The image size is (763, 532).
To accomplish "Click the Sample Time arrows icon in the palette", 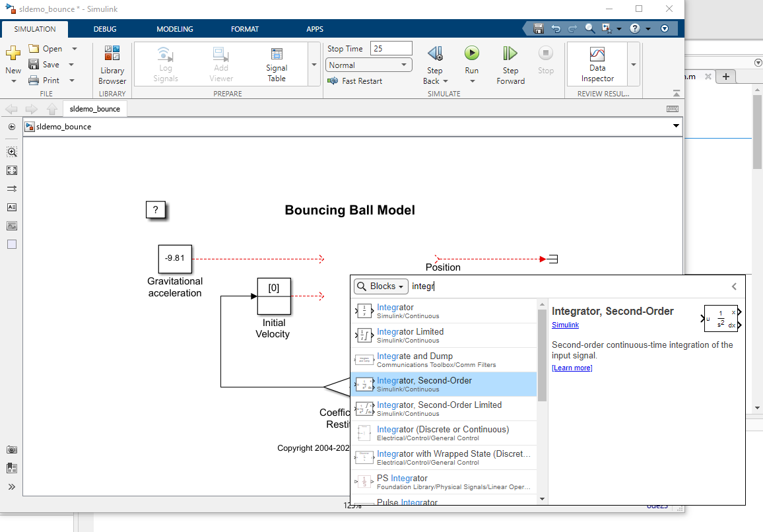I will click(x=12, y=188).
